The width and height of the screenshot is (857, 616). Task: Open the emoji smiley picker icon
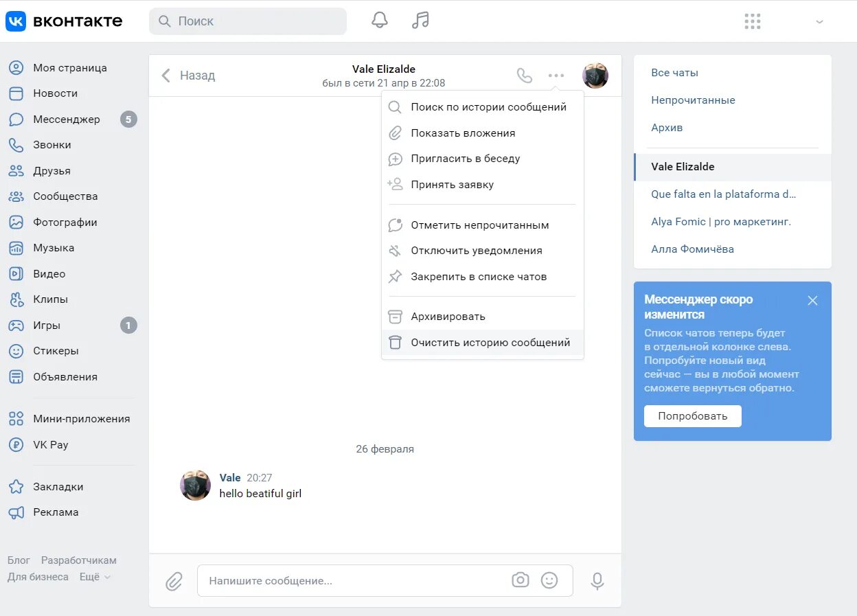click(549, 580)
